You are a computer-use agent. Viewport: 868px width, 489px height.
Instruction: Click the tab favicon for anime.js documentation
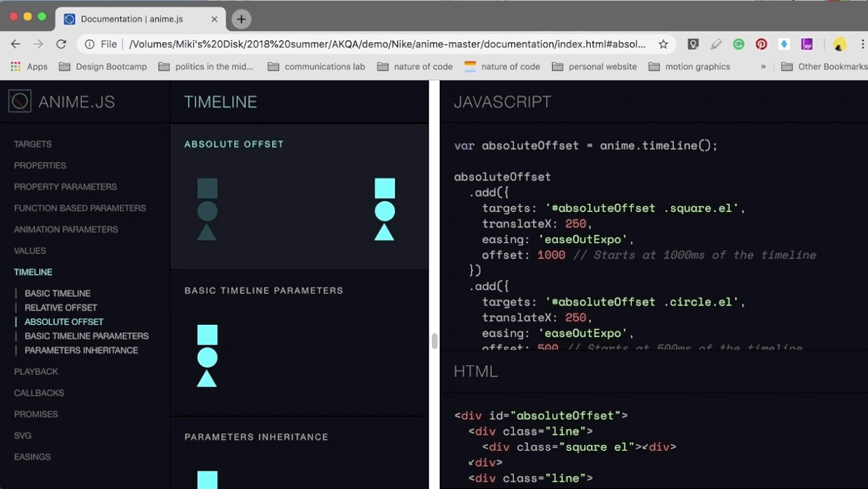69,20
